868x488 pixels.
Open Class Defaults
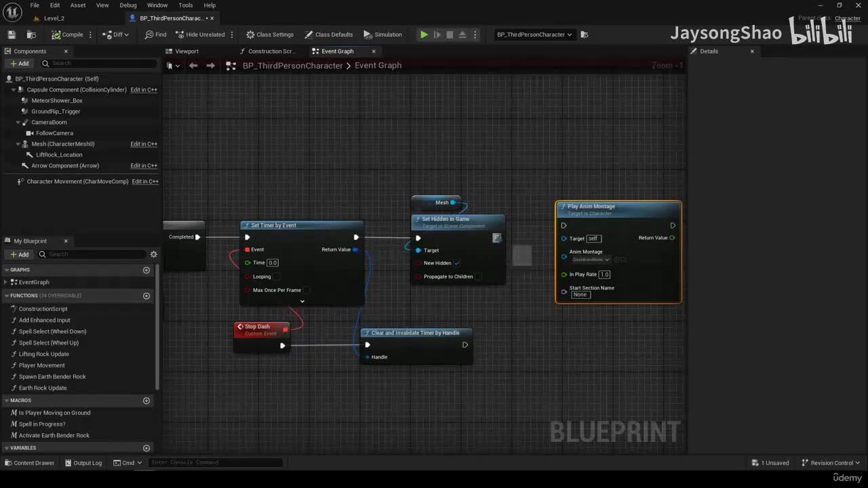329,35
